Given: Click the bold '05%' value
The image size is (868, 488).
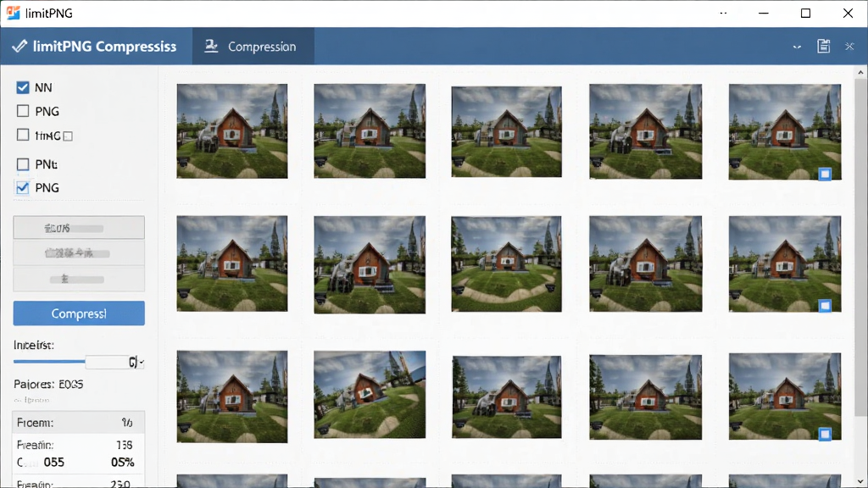Looking at the screenshot, I should coord(122,462).
